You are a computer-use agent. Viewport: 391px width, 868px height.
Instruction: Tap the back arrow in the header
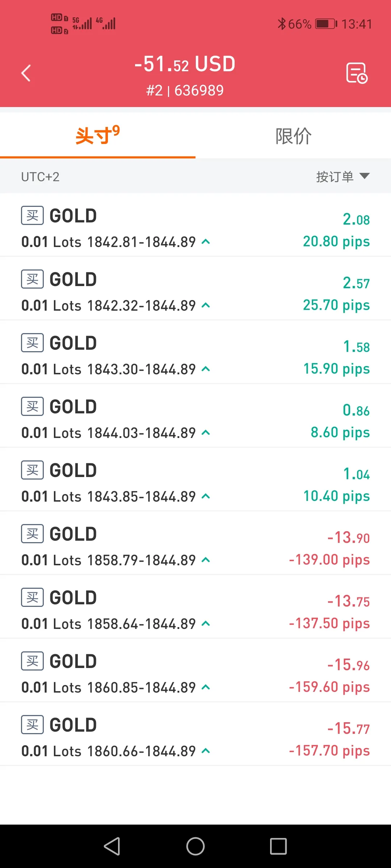click(26, 73)
